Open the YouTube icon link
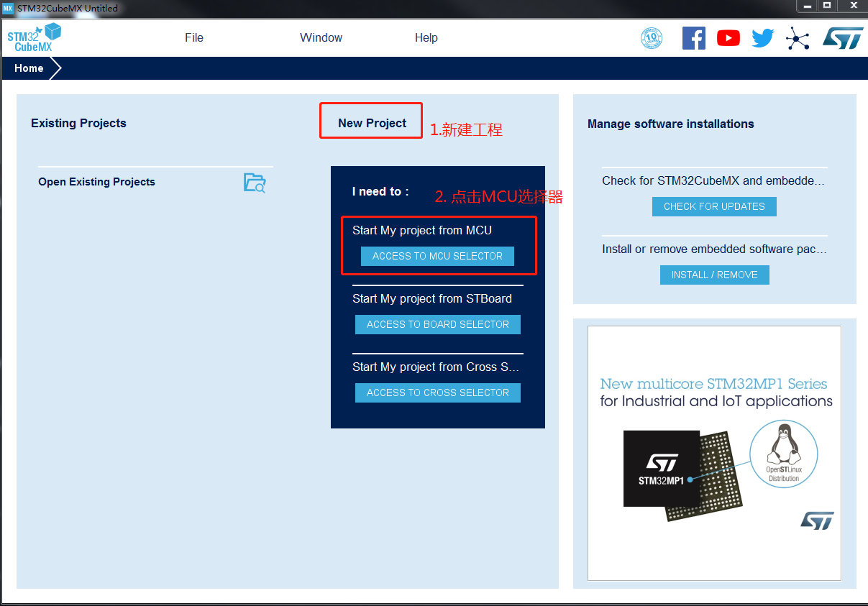Viewport: 868px width, 606px height. pyautogui.click(x=728, y=38)
